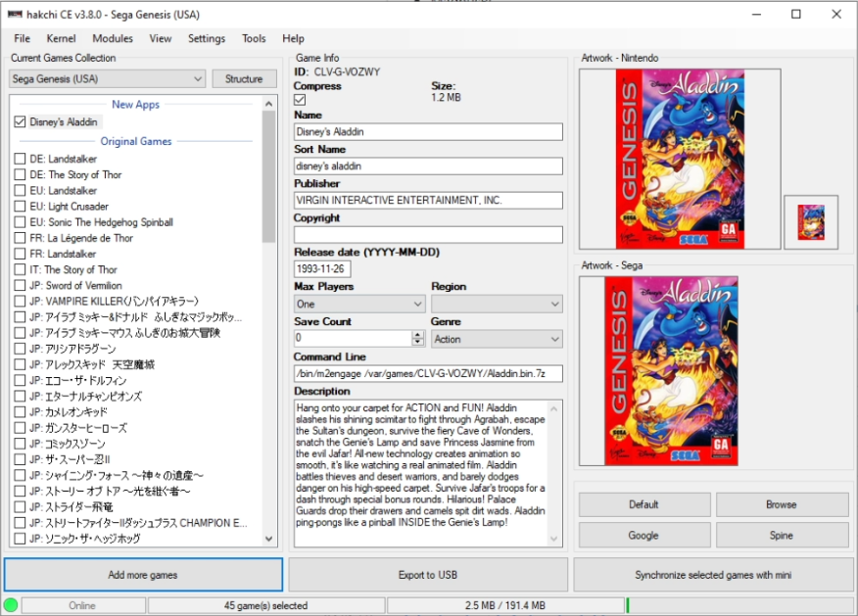This screenshot has width=858, height=616.
Task: Click the Structure button
Action: [x=244, y=78]
